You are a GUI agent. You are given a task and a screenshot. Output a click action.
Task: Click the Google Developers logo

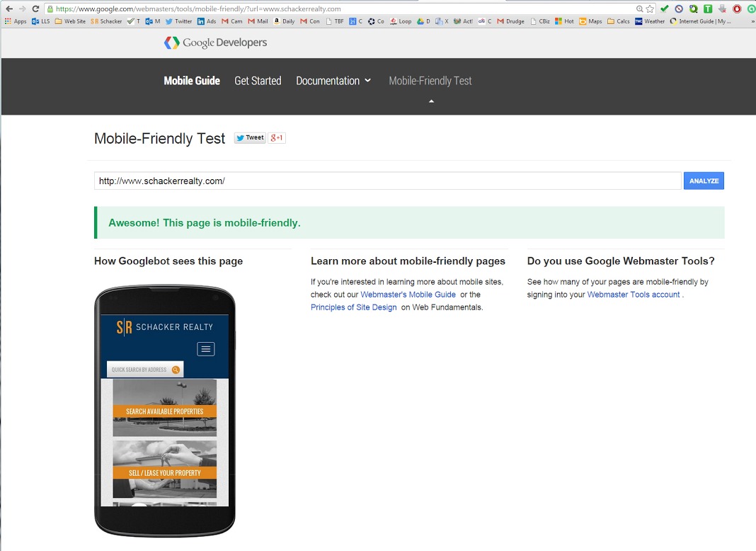(x=215, y=42)
